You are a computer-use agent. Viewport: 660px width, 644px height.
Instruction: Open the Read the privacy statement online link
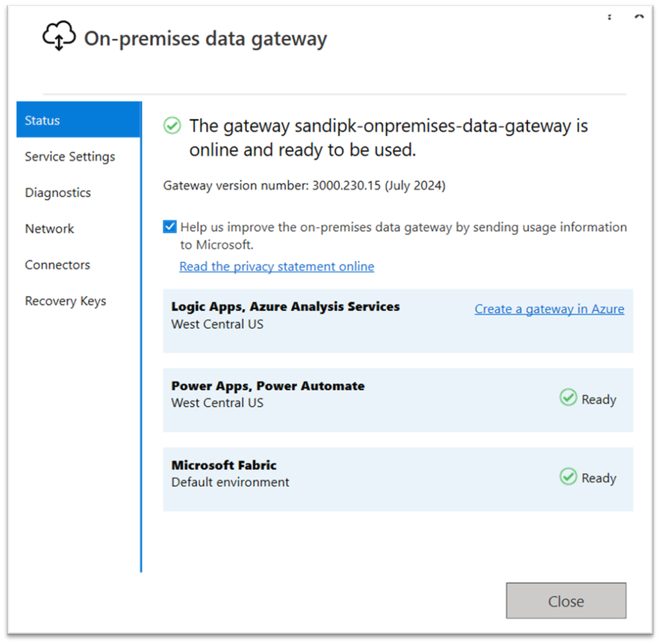[x=277, y=266]
